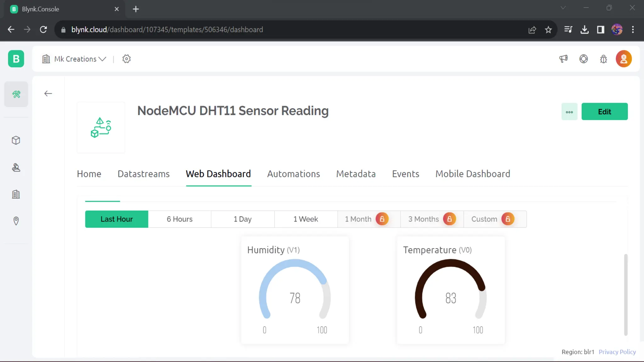Select the 6 Hours time range
Screen dimensions: 644x362
pos(180,219)
